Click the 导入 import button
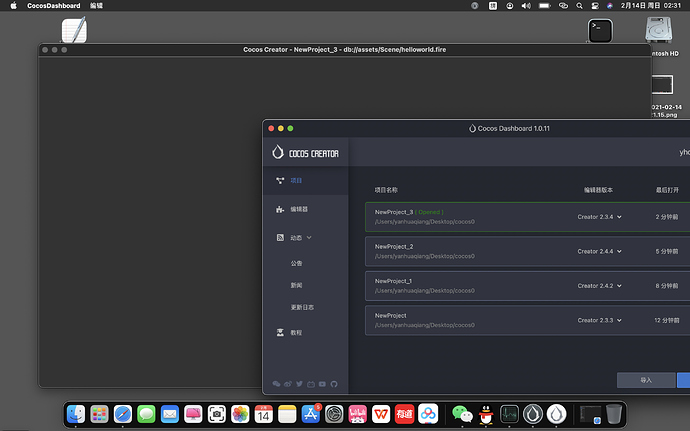 [646, 380]
